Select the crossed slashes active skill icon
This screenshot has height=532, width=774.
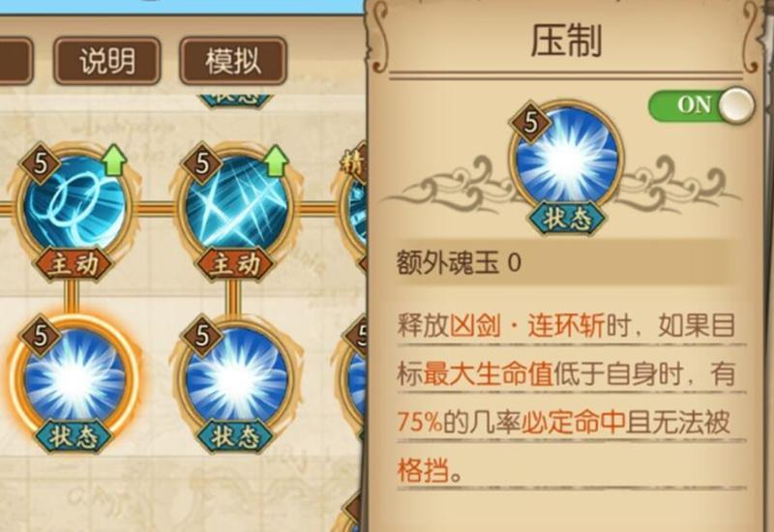coord(236,203)
